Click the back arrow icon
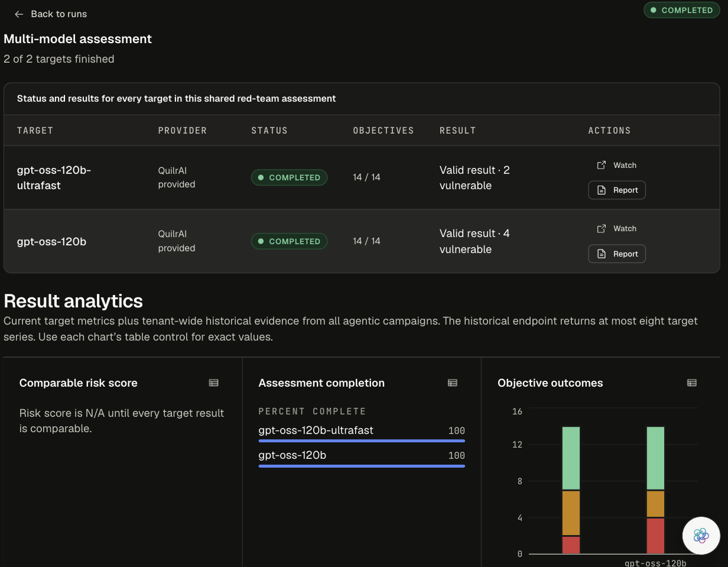 19,14
